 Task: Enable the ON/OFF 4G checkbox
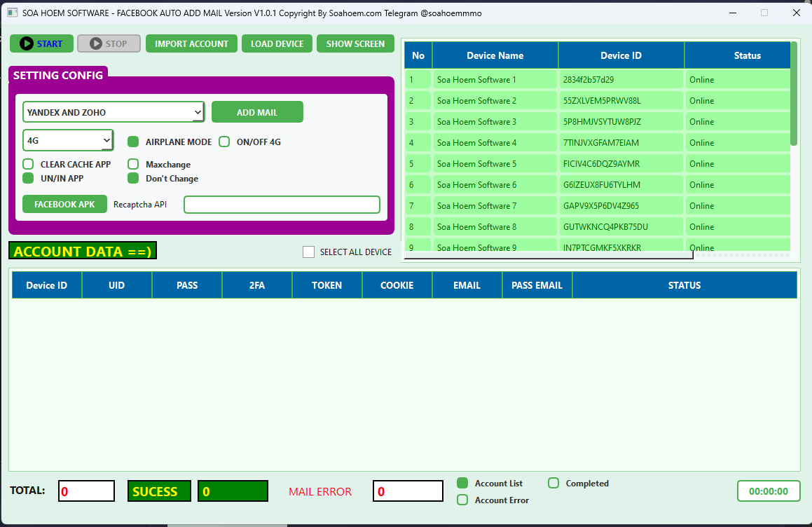tap(224, 142)
